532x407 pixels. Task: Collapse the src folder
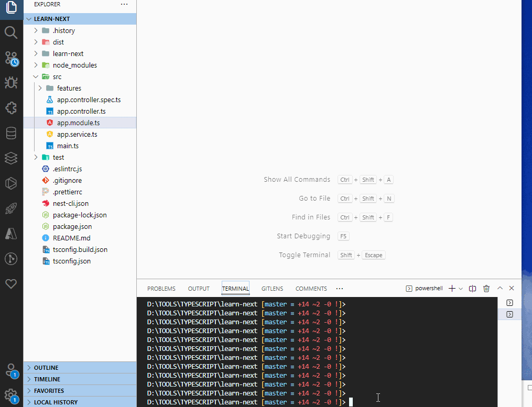pos(80,76)
